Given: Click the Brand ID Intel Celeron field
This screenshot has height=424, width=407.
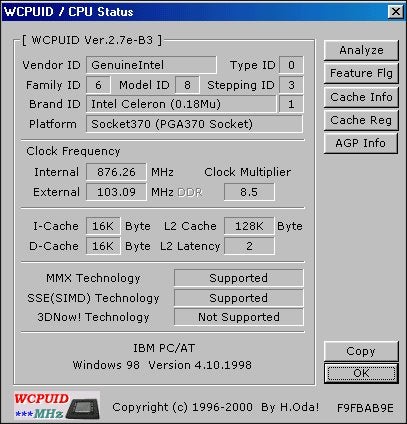Looking at the screenshot, I should tap(181, 104).
